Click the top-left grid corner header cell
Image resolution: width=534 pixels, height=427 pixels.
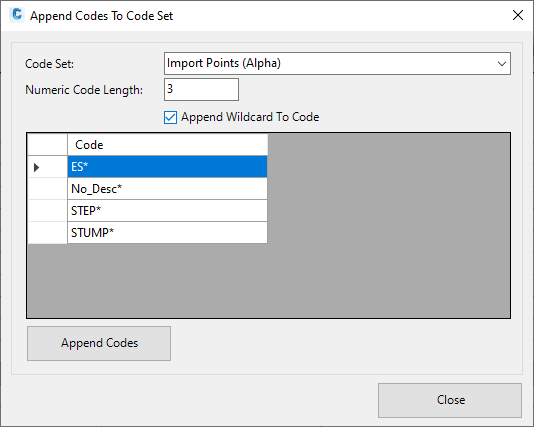[47, 145]
